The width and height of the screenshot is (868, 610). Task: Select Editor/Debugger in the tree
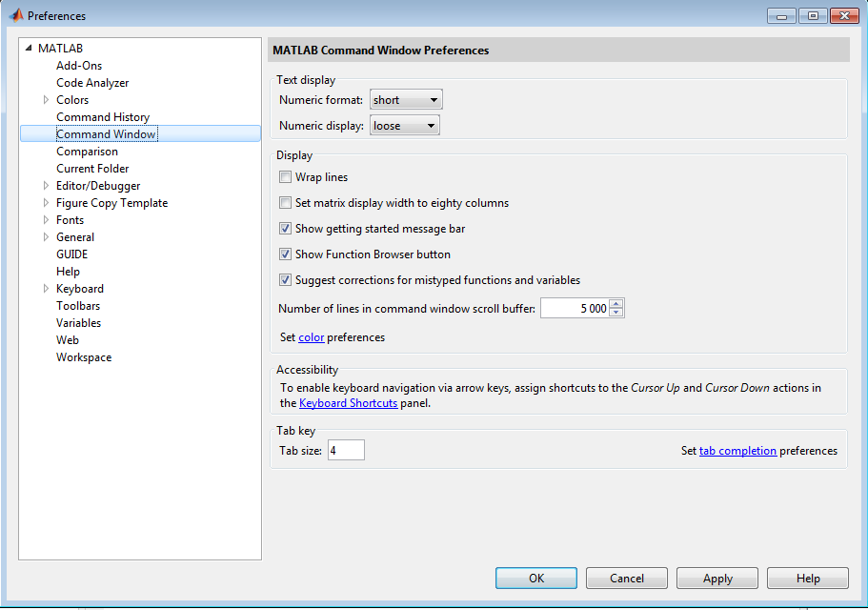(98, 186)
